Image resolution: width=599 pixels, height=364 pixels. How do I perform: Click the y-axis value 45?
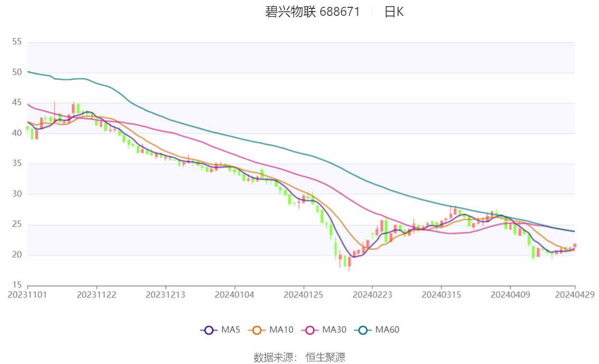click(x=17, y=102)
